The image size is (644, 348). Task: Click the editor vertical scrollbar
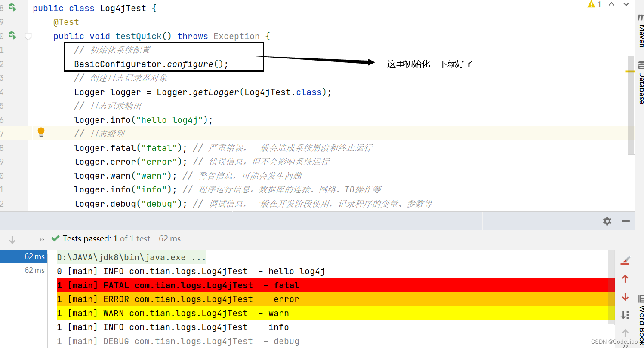click(631, 104)
